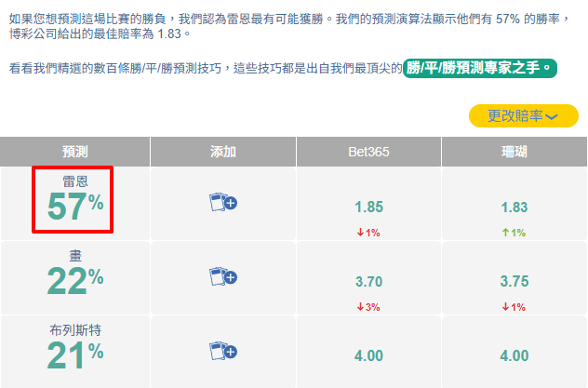Viewport: 588px width, 388px height.
Task: Add 畫 draw prediction to bet slip
Action: pos(223,276)
